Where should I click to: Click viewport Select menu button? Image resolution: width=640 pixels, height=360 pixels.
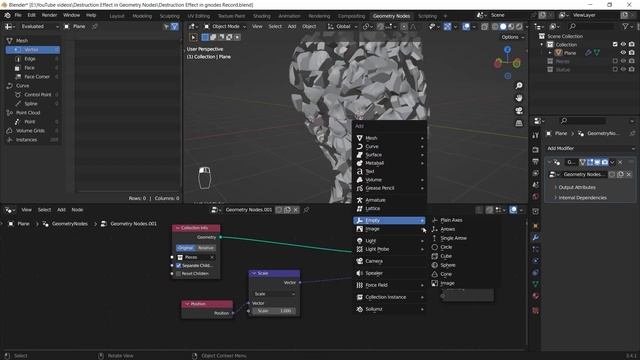coord(275,27)
